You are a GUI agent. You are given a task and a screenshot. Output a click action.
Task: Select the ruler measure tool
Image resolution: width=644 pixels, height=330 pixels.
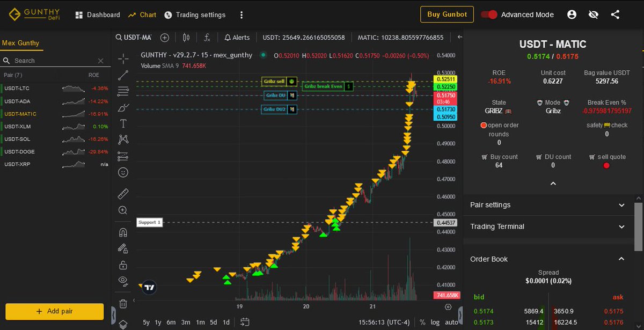click(x=123, y=193)
